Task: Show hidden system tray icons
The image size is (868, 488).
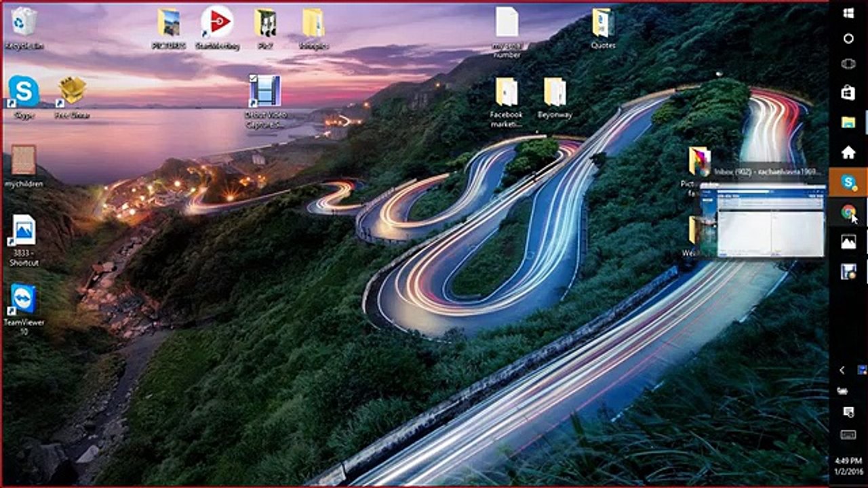Action: (x=842, y=370)
